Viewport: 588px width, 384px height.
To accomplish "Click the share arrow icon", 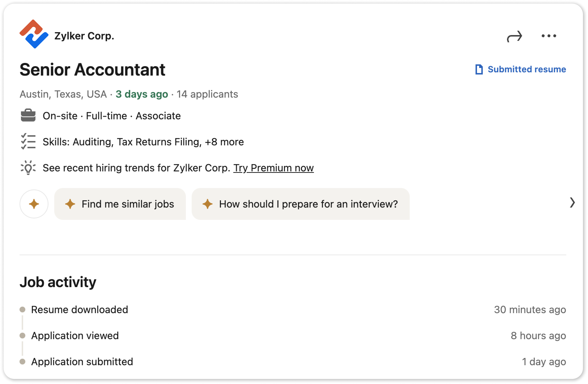I will click(514, 36).
